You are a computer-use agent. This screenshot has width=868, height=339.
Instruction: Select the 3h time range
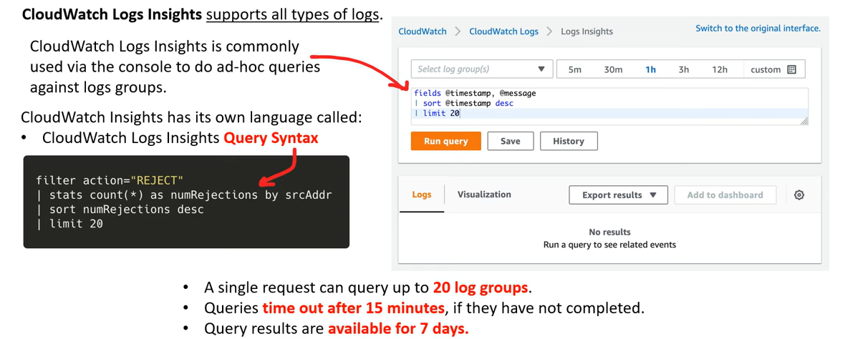(x=684, y=69)
